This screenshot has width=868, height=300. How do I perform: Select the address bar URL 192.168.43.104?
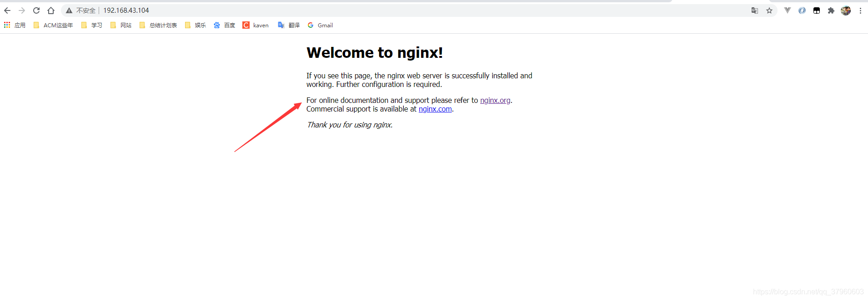coord(126,10)
